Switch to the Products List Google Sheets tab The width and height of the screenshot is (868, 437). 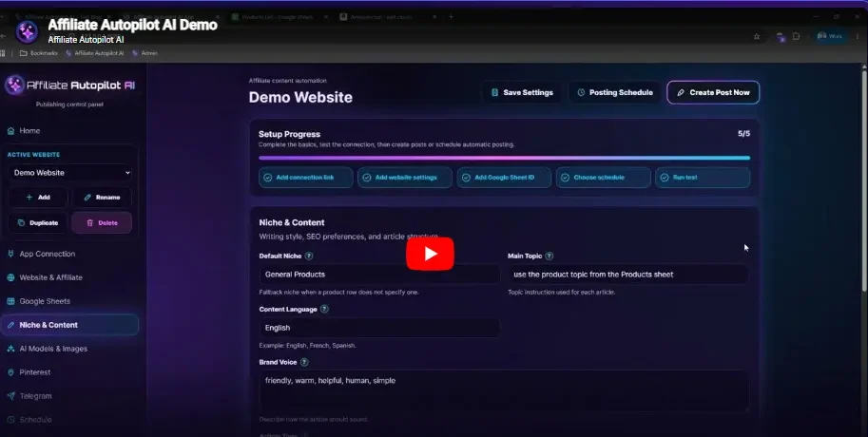pos(278,16)
